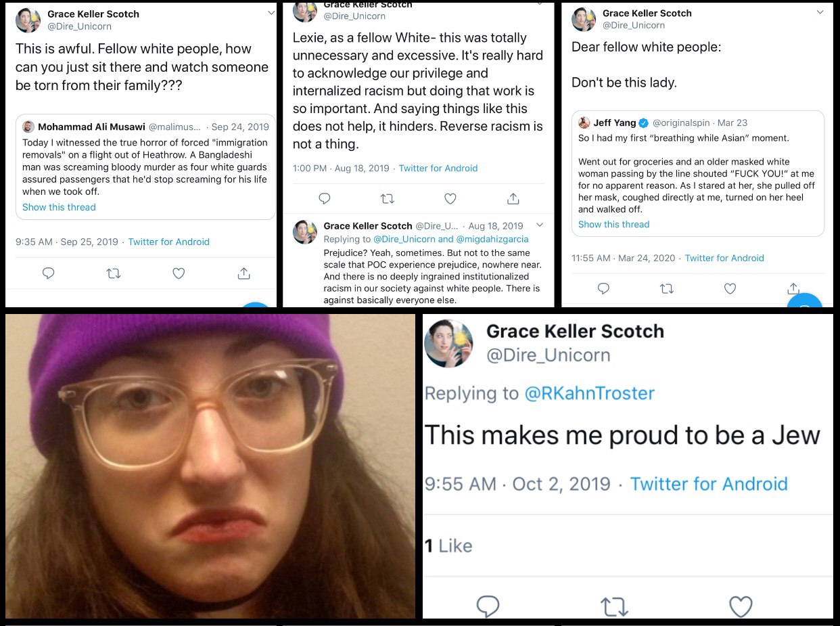Like the "This is awful" tweet
Viewport: 840px width, 626px height.
point(179,273)
